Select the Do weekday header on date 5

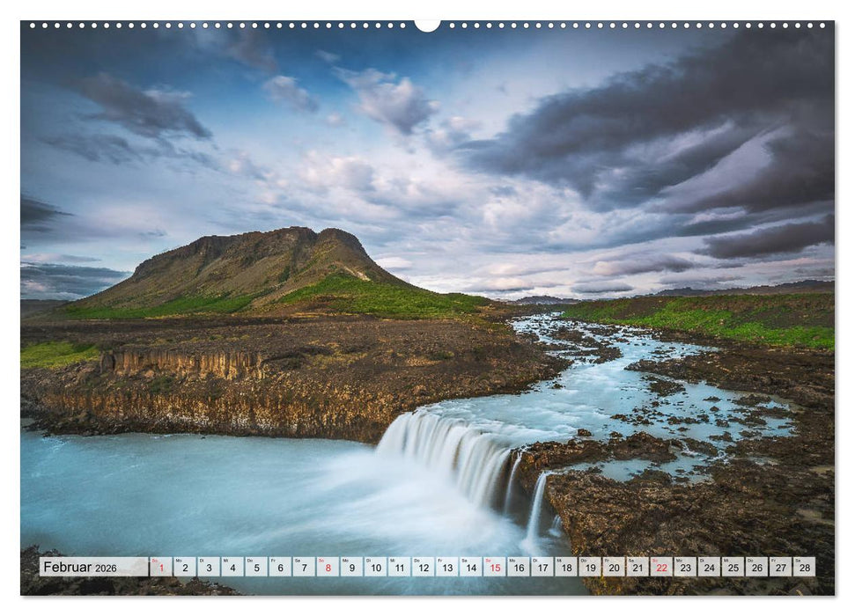point(251,560)
